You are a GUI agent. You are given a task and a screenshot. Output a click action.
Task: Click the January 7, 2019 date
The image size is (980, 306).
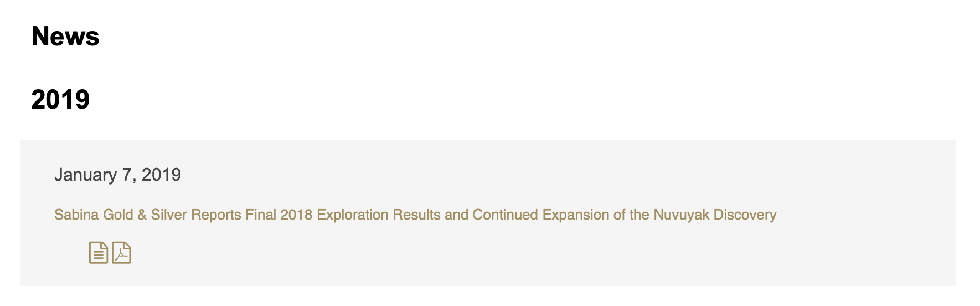(x=117, y=175)
